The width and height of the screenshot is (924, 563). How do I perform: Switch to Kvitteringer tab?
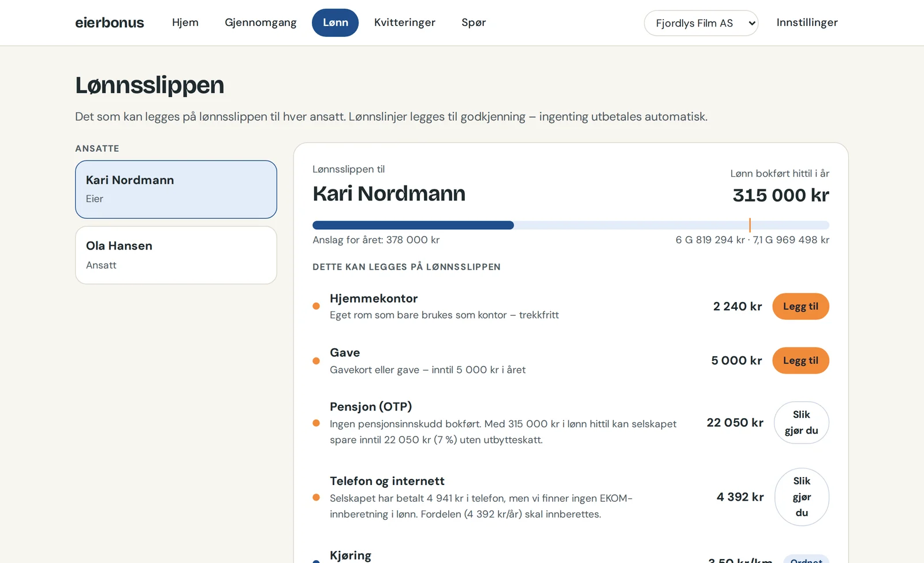[405, 23]
